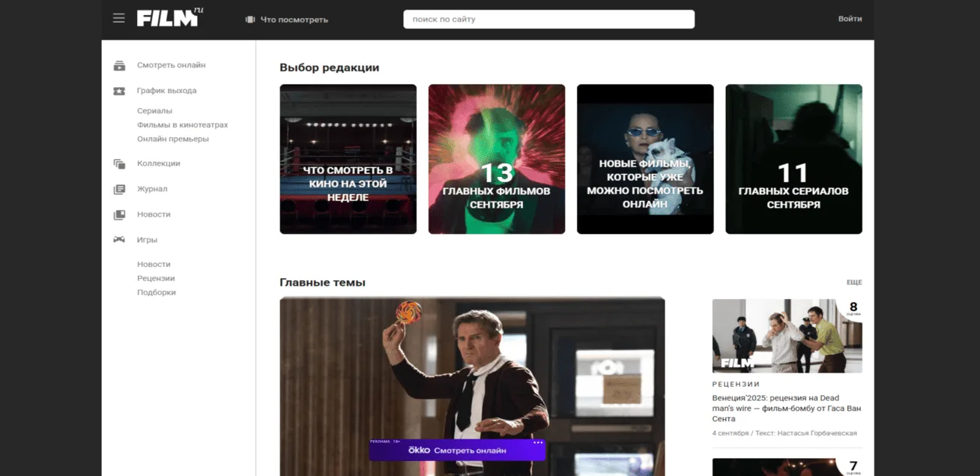The image size is (980, 476).
Task: Click the Коллекции sidebar icon
Action: tap(119, 163)
